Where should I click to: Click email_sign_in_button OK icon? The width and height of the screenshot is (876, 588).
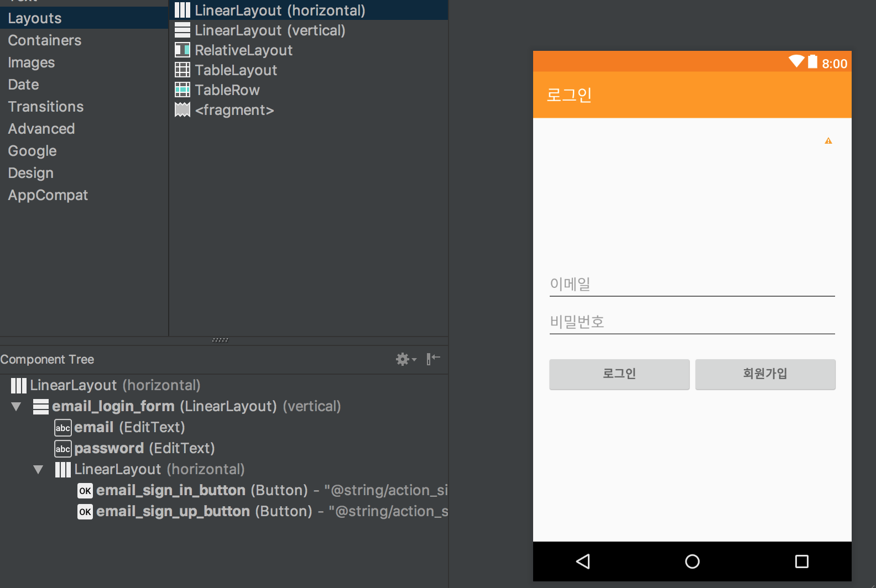pos(85,490)
